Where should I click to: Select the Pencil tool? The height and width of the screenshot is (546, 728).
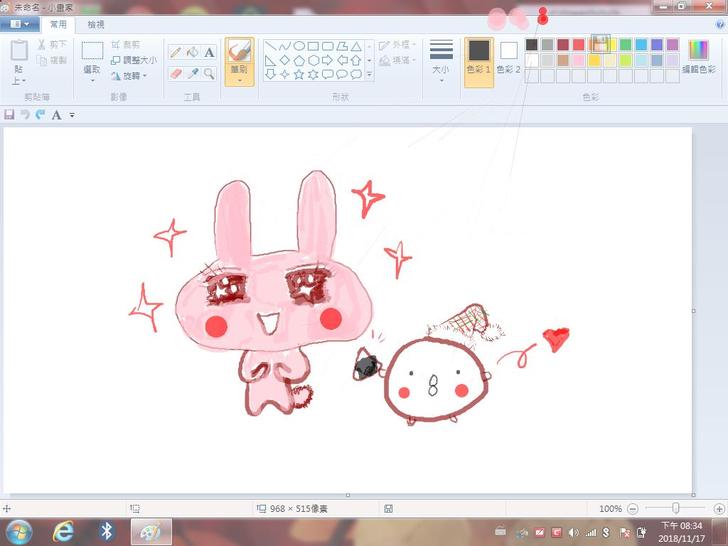[x=175, y=52]
